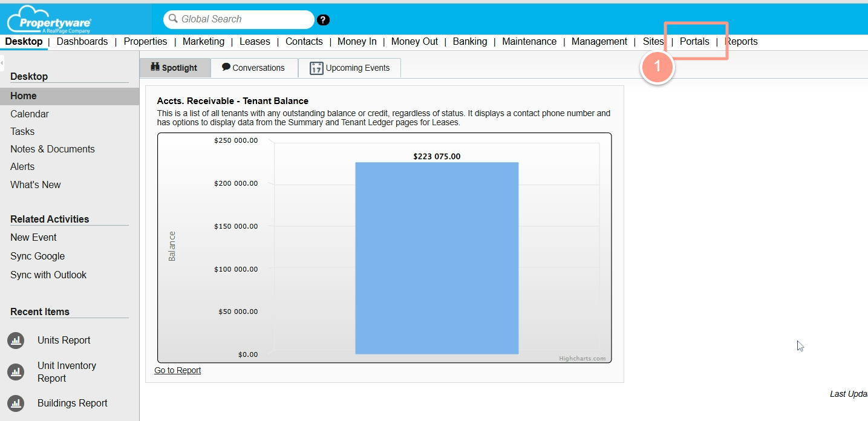
Task: Click Sync Google link
Action: pyautogui.click(x=38, y=256)
